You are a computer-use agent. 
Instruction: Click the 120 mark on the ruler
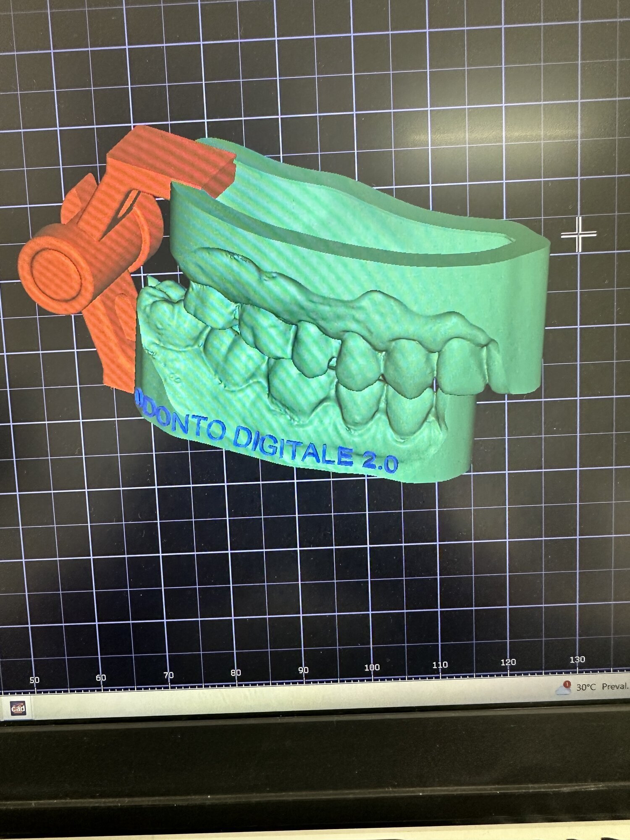[x=508, y=662]
